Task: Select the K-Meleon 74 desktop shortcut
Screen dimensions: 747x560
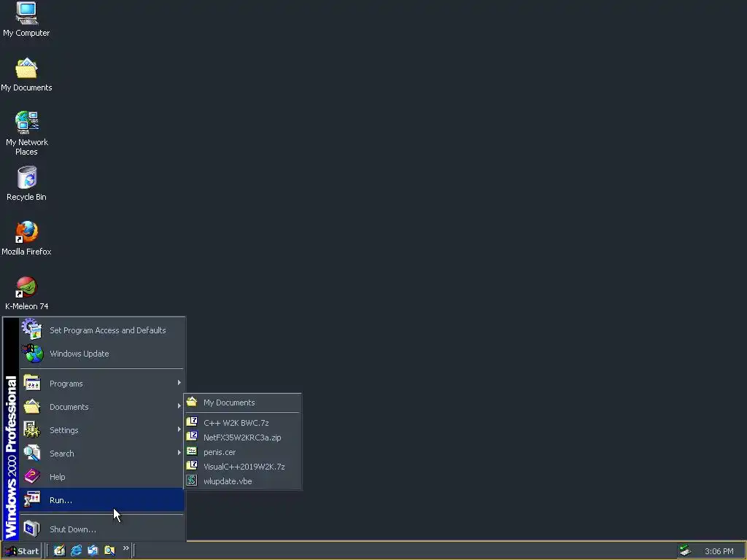Action: click(x=27, y=293)
